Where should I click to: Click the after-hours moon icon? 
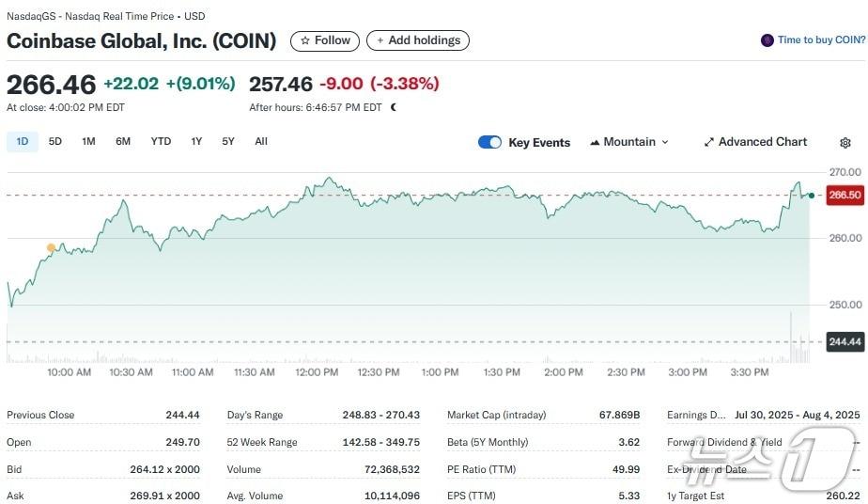(x=394, y=107)
